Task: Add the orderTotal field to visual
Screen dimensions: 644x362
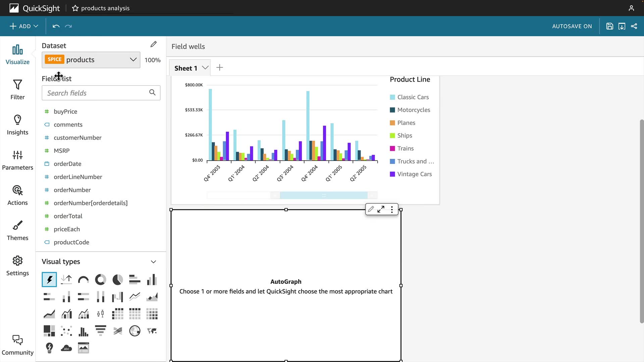Action: coord(68,216)
